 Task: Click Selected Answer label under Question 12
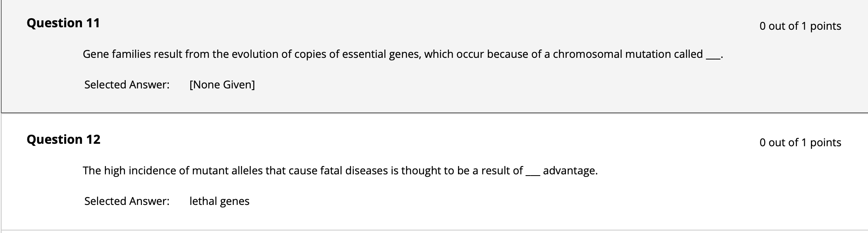coord(127,201)
